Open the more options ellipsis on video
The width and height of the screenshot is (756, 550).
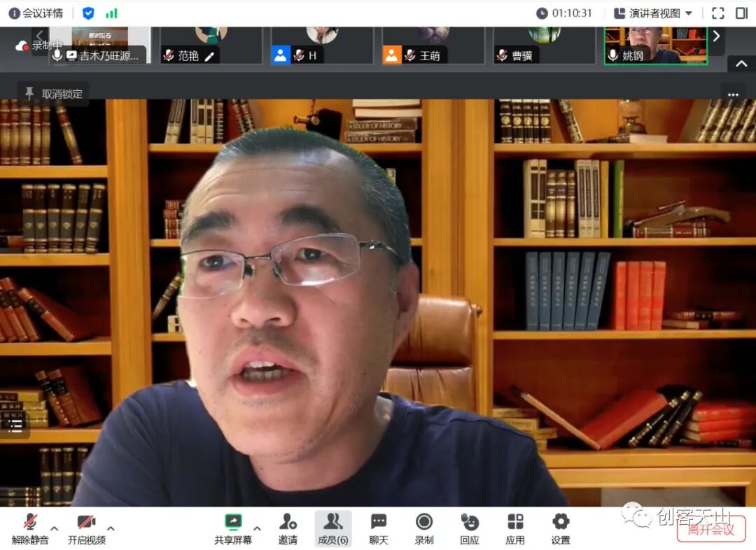pyautogui.click(x=733, y=94)
